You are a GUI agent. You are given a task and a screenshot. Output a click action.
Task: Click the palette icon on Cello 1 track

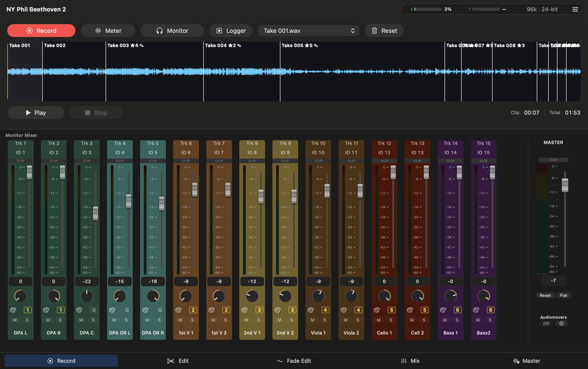377,310
